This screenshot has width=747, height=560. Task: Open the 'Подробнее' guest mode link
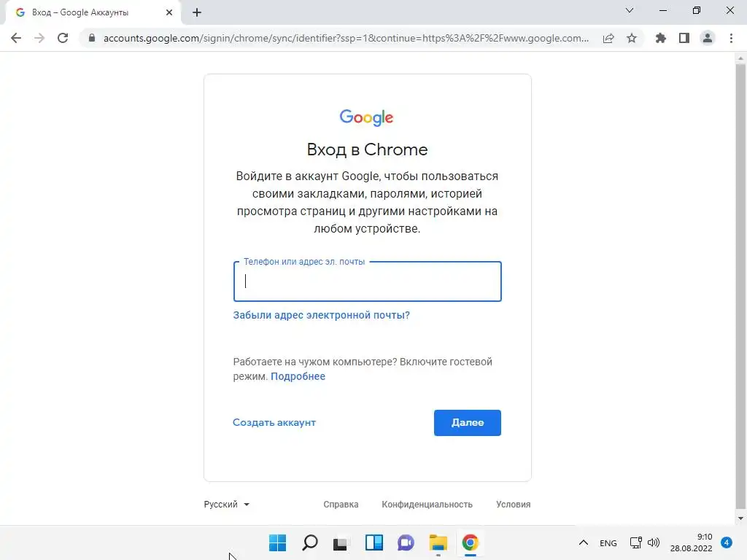tap(298, 376)
